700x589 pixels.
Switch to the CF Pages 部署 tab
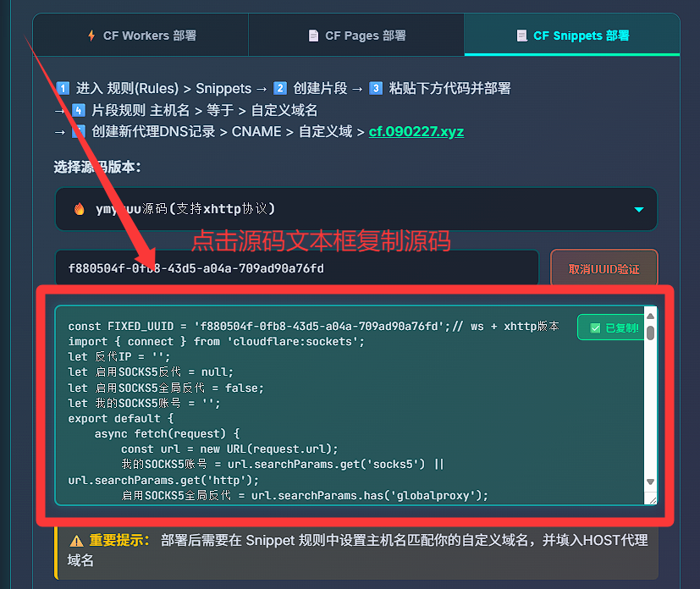[x=356, y=36]
